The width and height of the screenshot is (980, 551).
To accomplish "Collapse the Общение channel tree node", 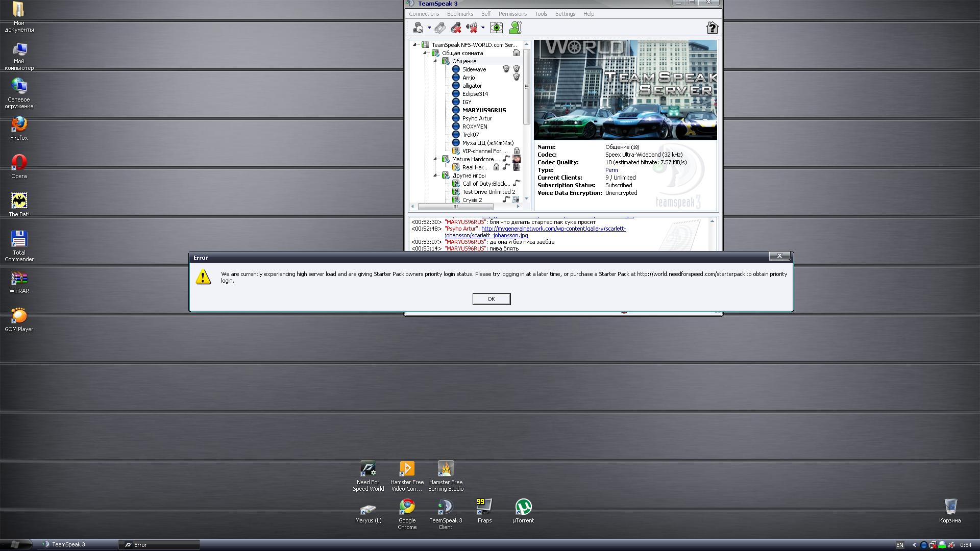I will 435,61.
